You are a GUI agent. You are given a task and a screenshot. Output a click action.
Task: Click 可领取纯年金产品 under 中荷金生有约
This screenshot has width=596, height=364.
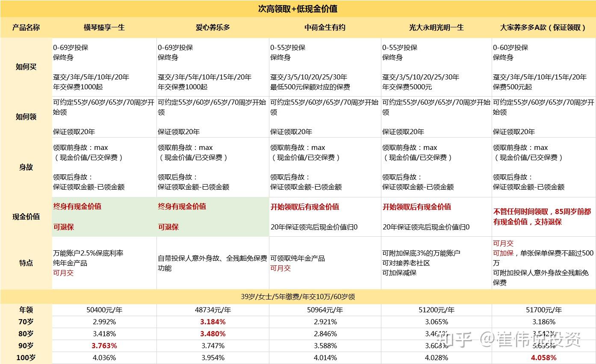(x=298, y=258)
